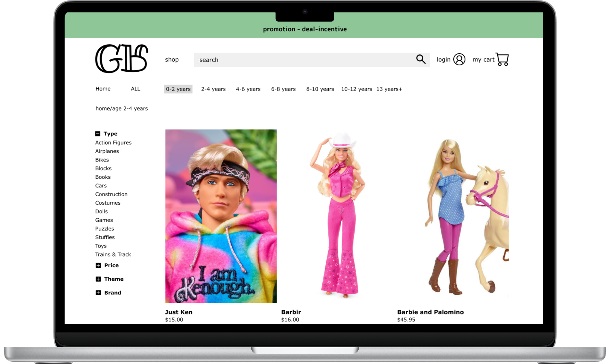610x364 pixels.
Task: Click the Barbir product title
Action: click(291, 312)
